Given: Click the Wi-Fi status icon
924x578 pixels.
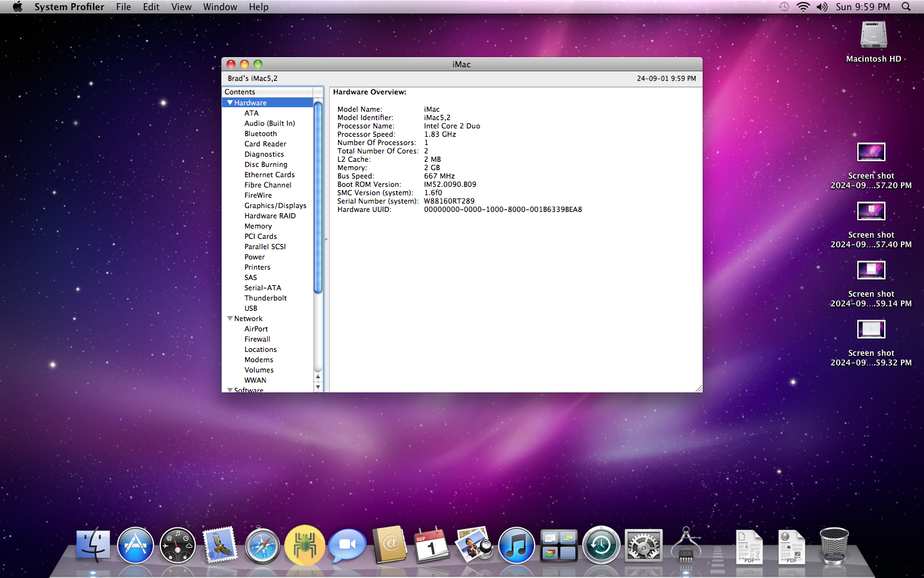Looking at the screenshot, I should [x=803, y=7].
